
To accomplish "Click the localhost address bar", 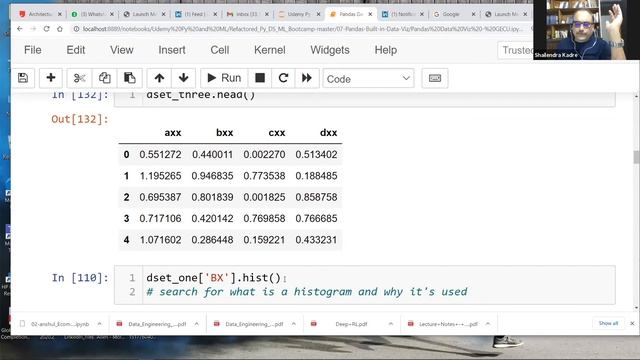I will 302,29.
